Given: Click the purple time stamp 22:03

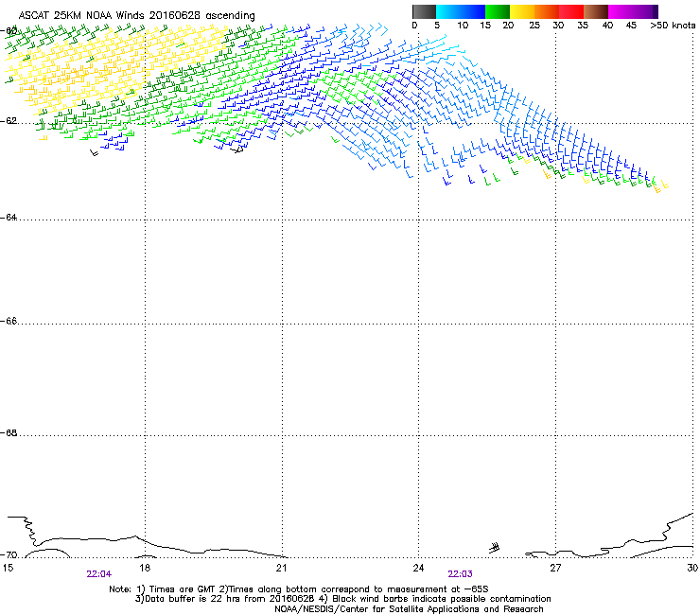Looking at the screenshot, I should (x=461, y=574).
